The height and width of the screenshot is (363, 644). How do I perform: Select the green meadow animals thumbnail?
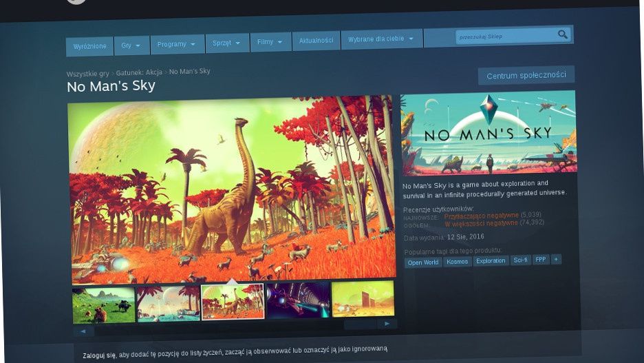coord(103,305)
